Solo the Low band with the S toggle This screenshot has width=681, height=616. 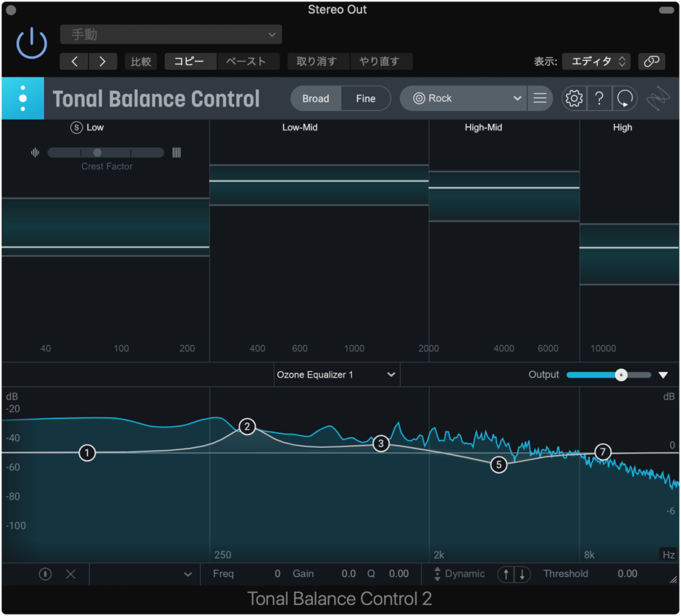(78, 127)
